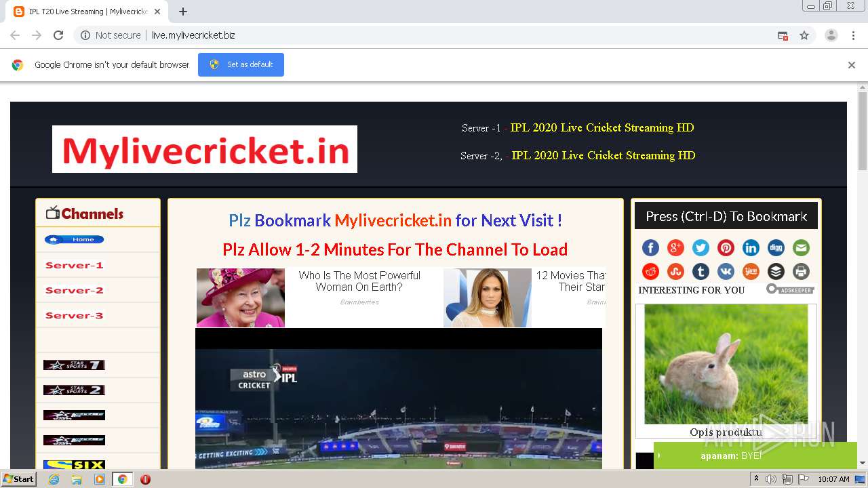
Task: Open volume control in system tray
Action: (771, 479)
